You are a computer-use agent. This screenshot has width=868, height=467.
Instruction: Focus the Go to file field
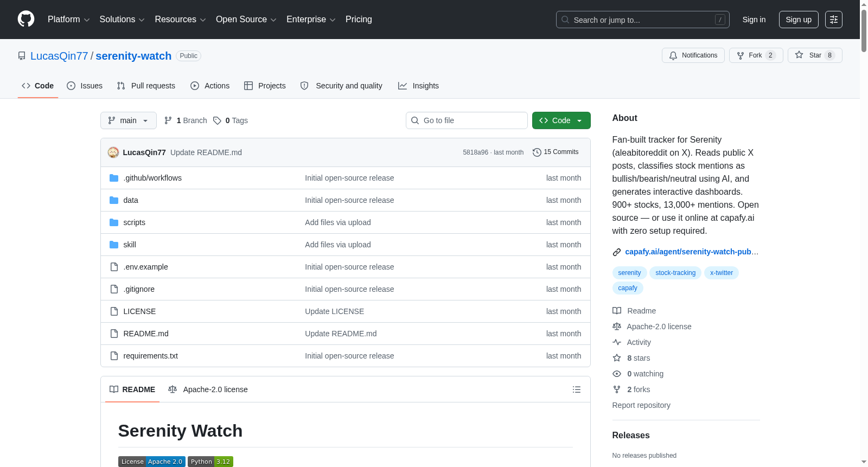[467, 120]
